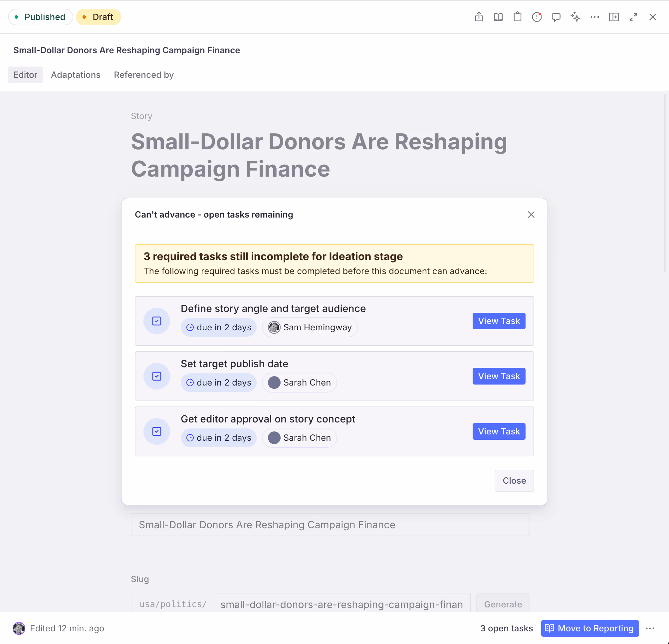This screenshot has width=669, height=644.
Task: Open the bottom-right more options menu
Action: (x=650, y=628)
